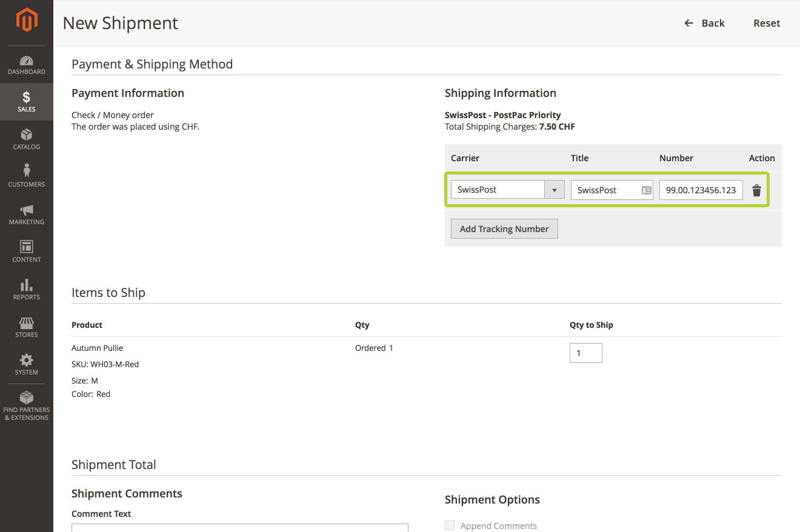Open the Reports bar chart menu
800x532 pixels.
tap(27, 289)
